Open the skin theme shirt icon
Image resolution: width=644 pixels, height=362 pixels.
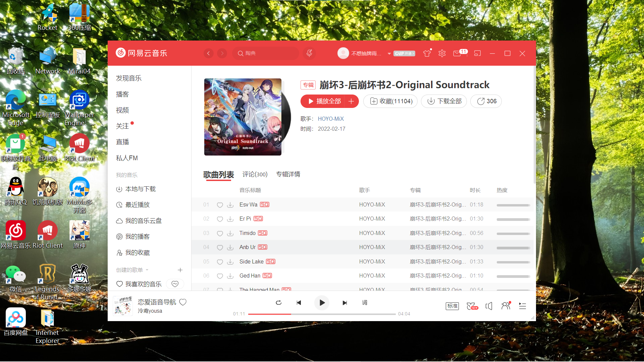[x=427, y=53]
